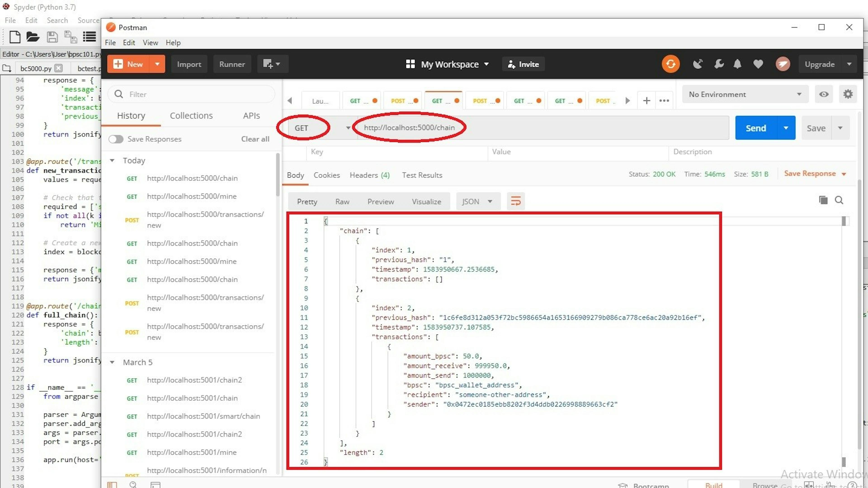Click save all icon in Spyder toolbar

click(71, 37)
